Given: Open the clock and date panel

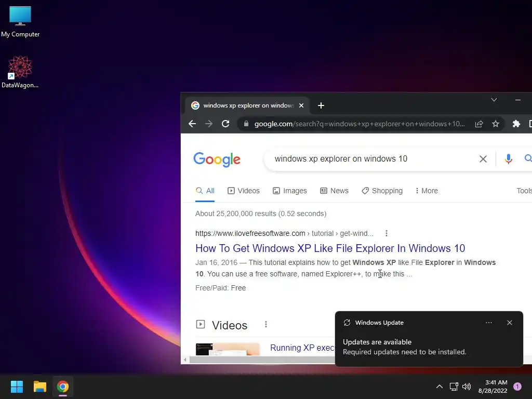Looking at the screenshot, I should [x=493, y=387].
